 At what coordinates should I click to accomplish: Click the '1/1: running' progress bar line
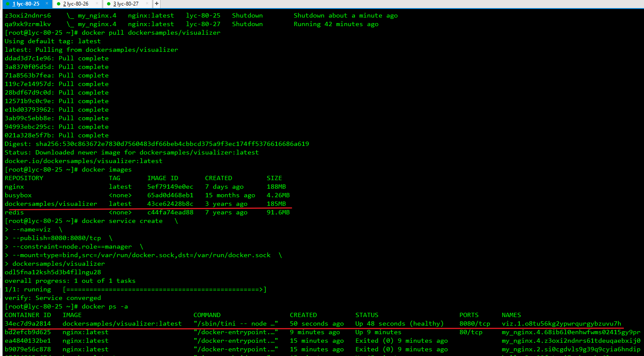[136, 289]
